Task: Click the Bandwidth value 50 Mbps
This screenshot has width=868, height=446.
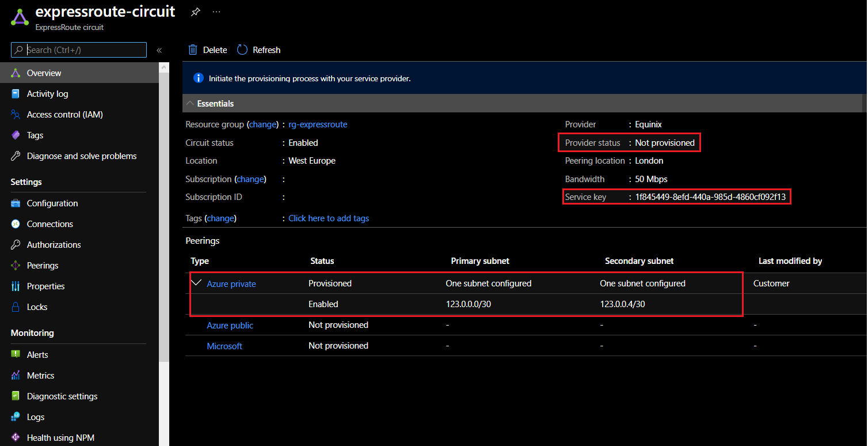Action: [x=651, y=179]
